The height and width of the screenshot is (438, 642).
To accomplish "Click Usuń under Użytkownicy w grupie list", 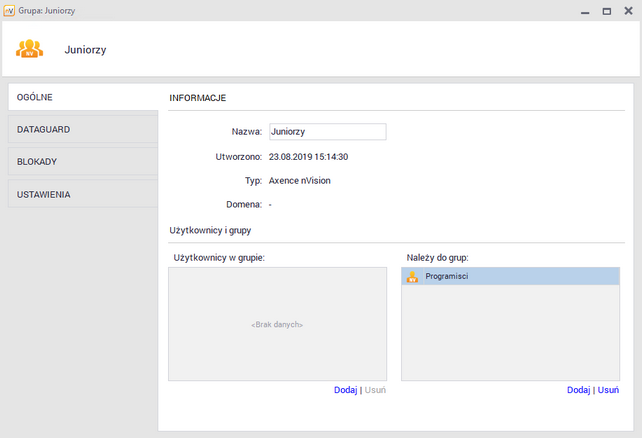I will tap(375, 390).
